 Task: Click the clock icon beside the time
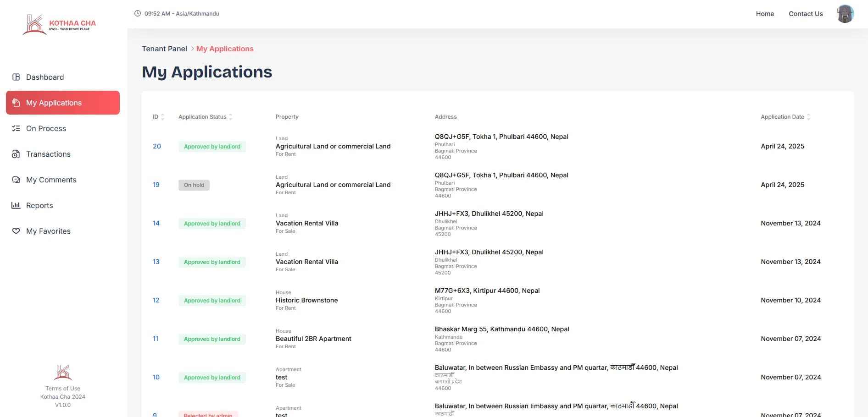coord(138,13)
